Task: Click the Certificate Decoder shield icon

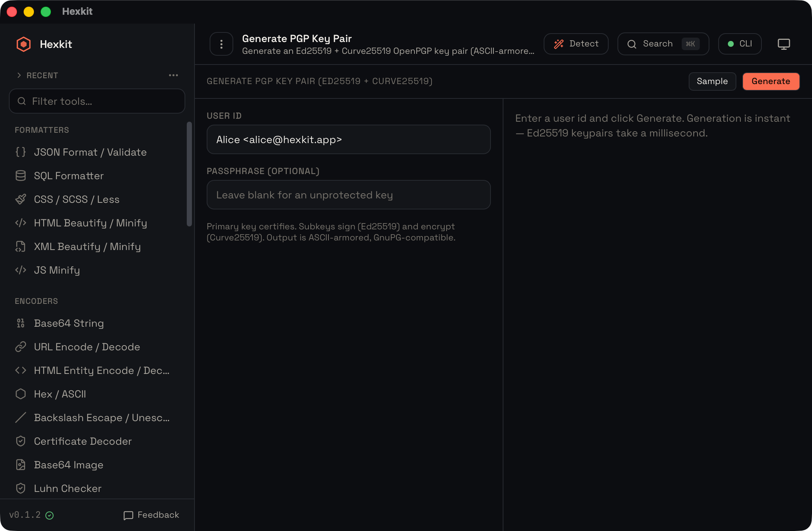Action: tap(21, 441)
